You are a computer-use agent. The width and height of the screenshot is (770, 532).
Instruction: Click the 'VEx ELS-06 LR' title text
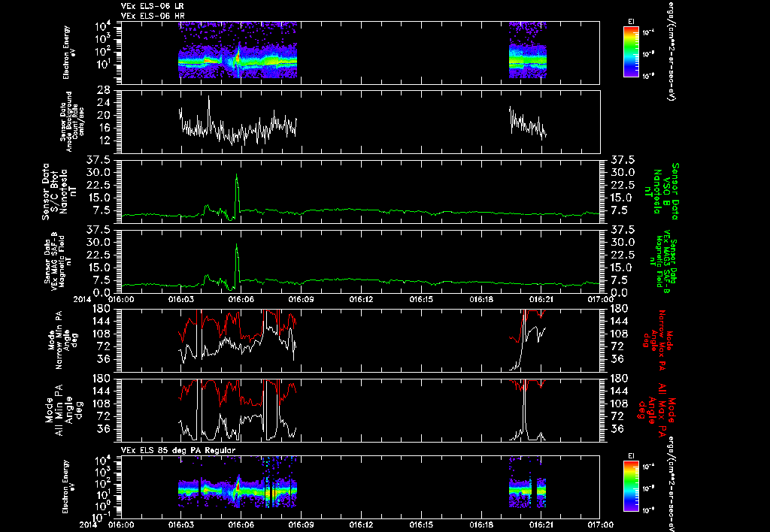tap(152, 6)
